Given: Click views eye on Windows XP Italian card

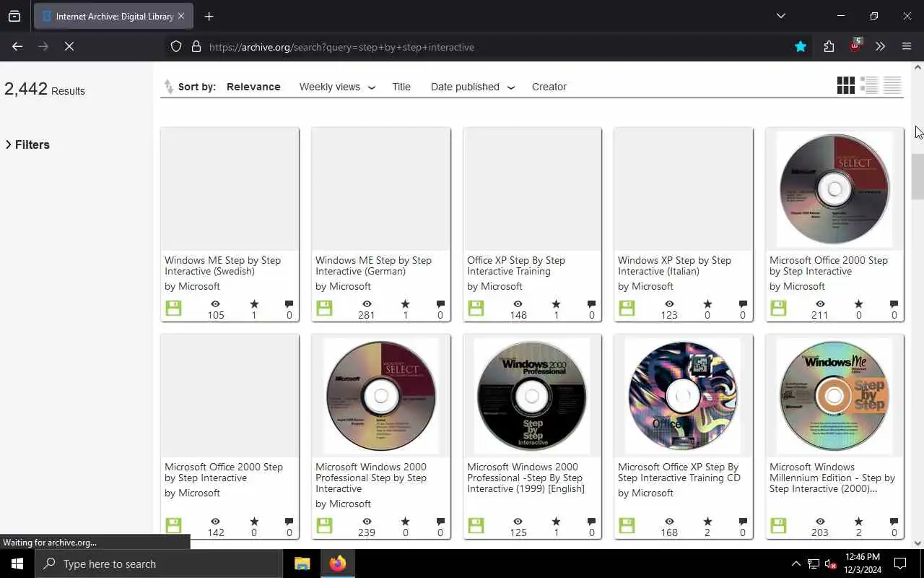Looking at the screenshot, I should coord(669,304).
